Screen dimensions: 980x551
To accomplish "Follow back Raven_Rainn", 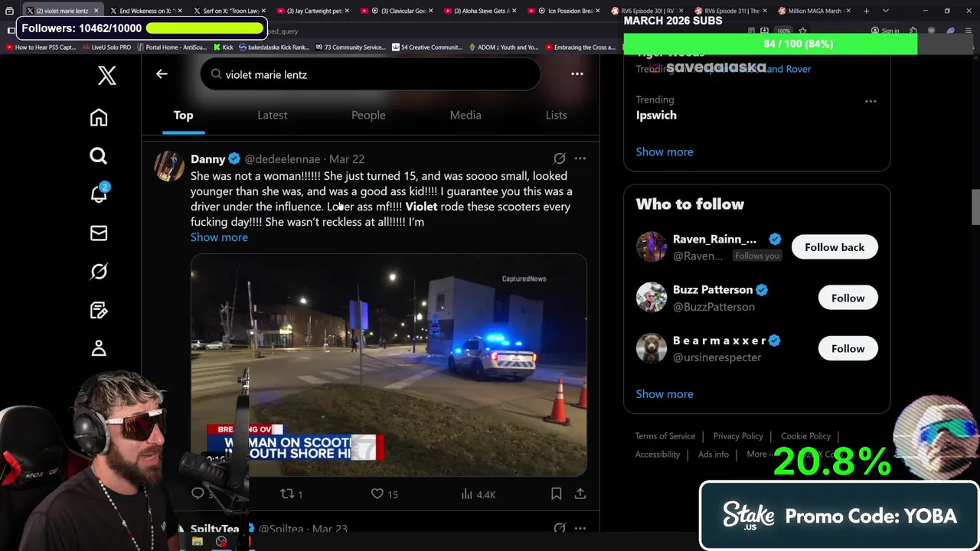I will (835, 247).
